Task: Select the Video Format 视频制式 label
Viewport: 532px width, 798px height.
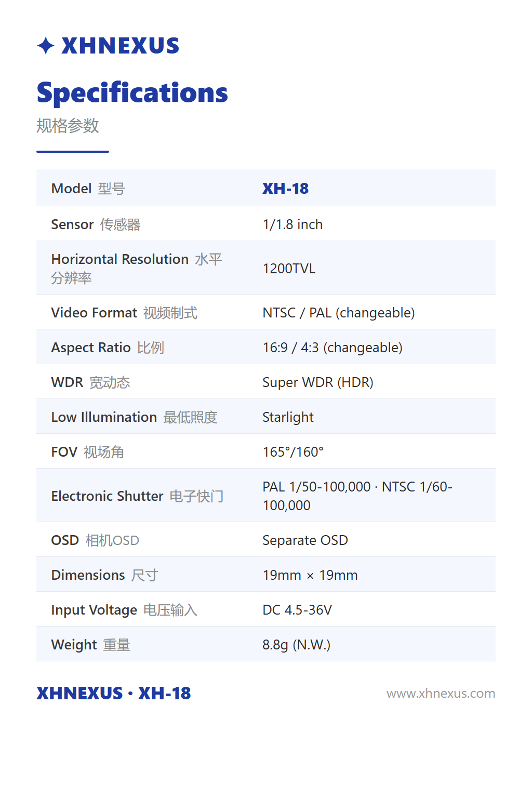Action: 124,313
